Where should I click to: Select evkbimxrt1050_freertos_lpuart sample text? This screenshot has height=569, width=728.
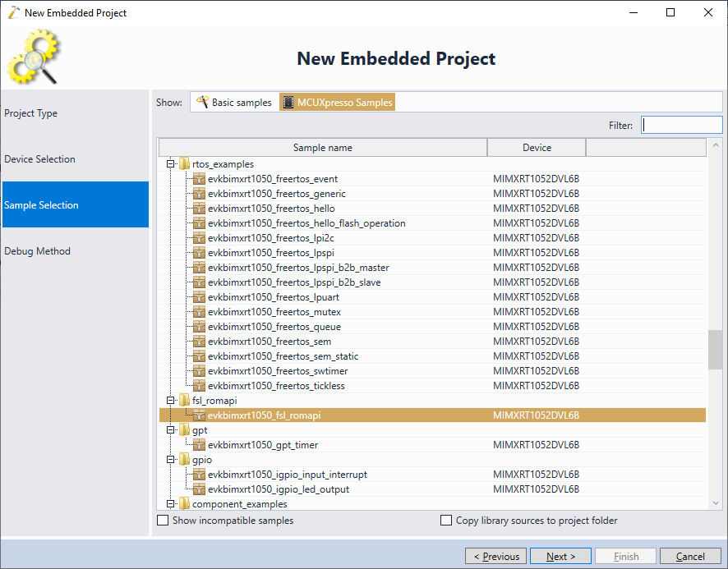tap(274, 297)
